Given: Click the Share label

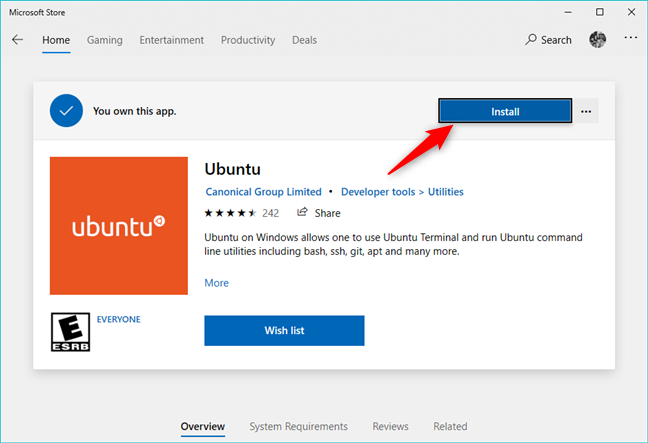Looking at the screenshot, I should click(328, 213).
